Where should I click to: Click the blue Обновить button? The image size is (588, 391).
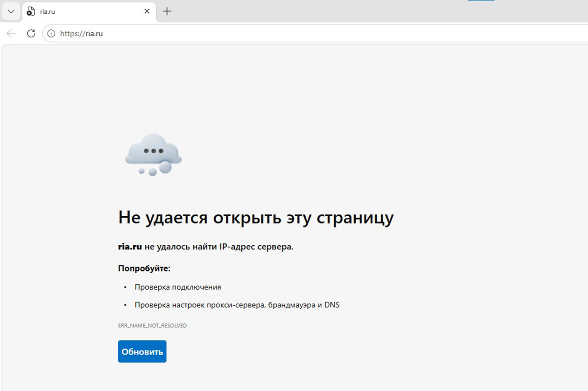[x=142, y=352]
